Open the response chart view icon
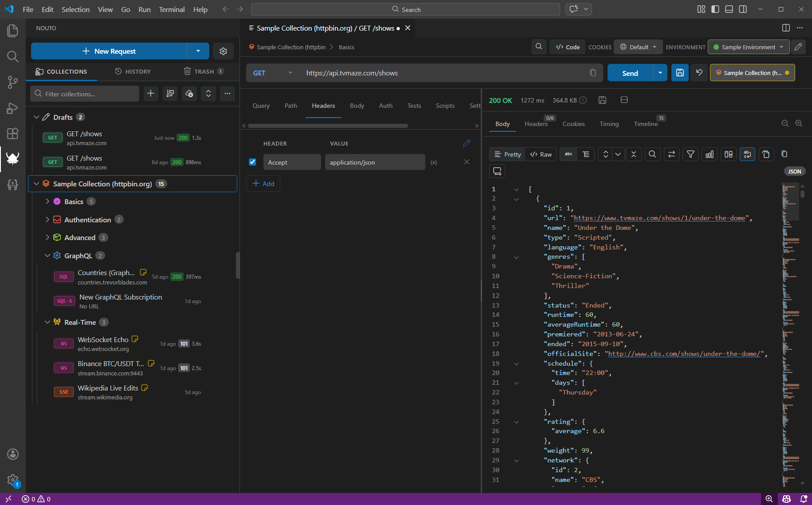 click(x=710, y=154)
